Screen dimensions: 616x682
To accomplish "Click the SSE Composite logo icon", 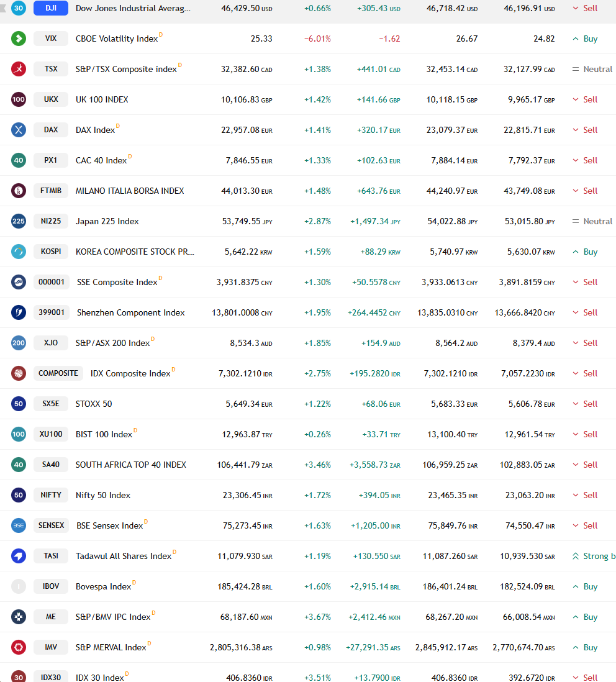I will tap(18, 282).
